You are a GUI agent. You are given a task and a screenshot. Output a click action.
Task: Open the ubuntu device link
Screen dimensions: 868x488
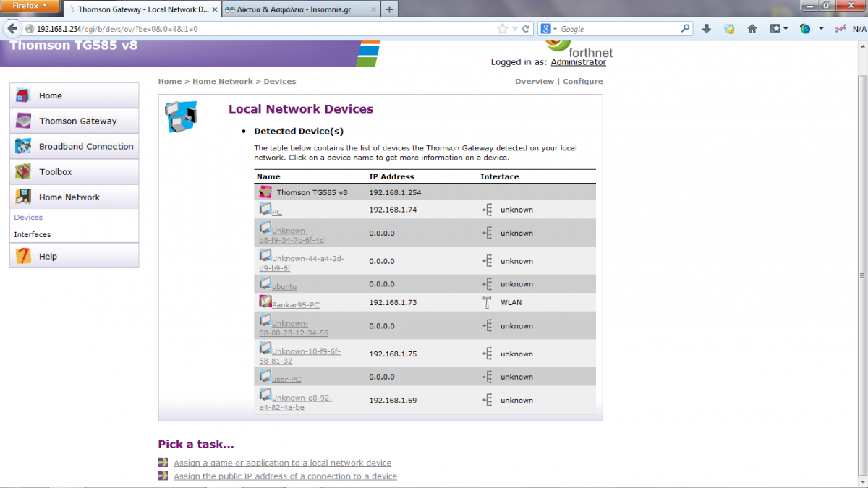point(284,287)
